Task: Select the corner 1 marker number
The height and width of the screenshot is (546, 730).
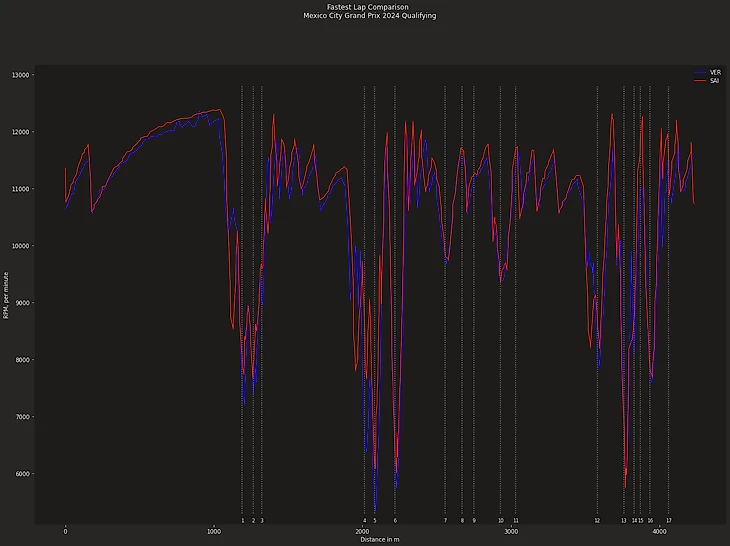Action: (243, 521)
